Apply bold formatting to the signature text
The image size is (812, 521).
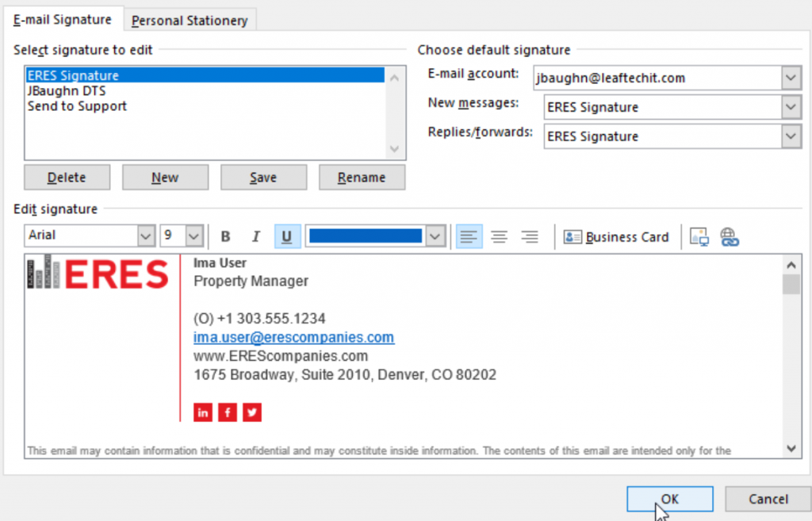[x=225, y=236]
